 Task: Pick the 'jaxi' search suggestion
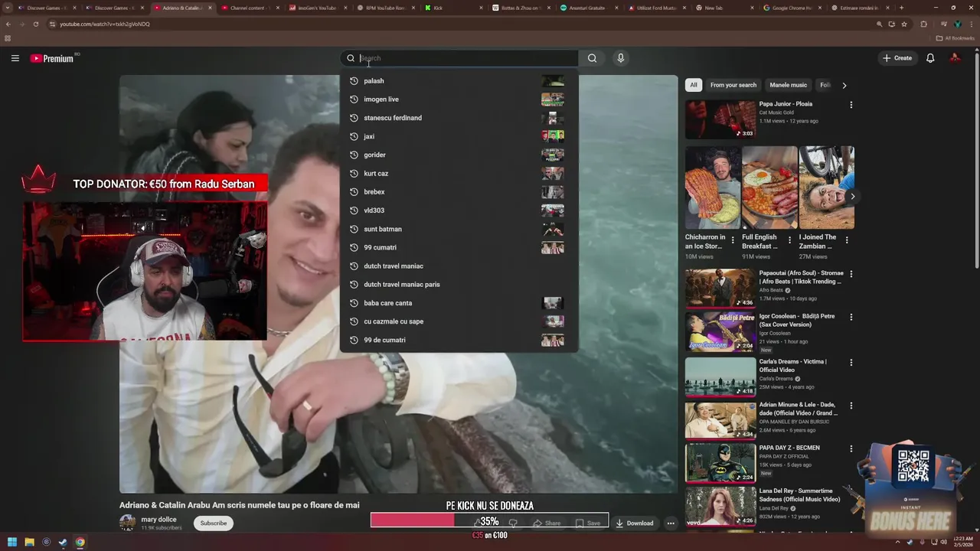coord(459,136)
